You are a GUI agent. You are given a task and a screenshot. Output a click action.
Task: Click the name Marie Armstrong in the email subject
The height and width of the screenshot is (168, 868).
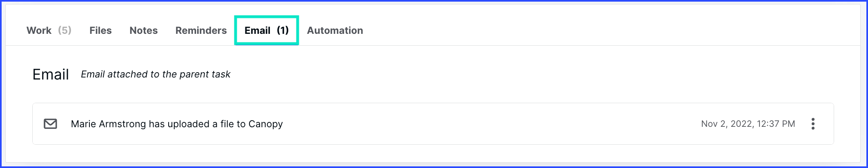pyautogui.click(x=109, y=124)
